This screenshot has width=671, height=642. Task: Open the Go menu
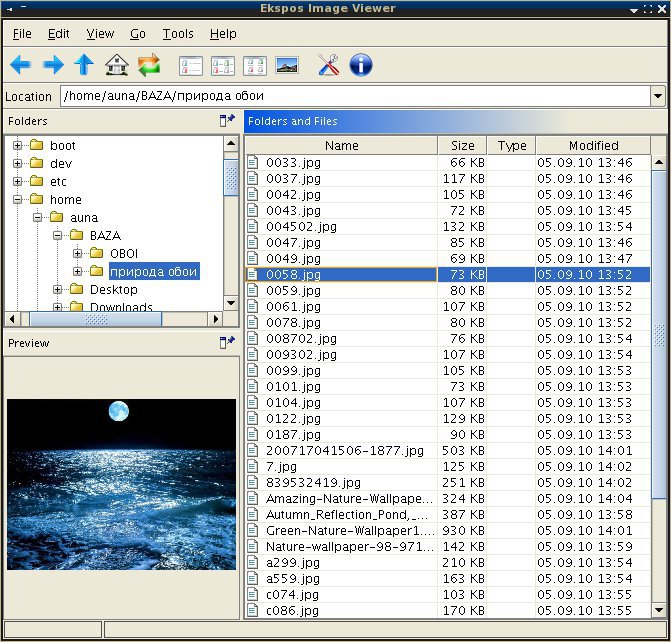click(138, 34)
